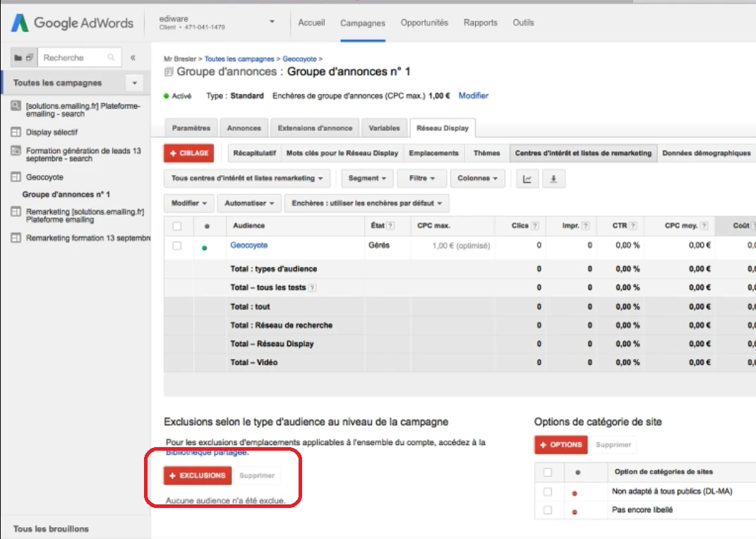Check the Geocoyote audience row checkbox
The width and height of the screenshot is (756, 539).
coord(177,246)
